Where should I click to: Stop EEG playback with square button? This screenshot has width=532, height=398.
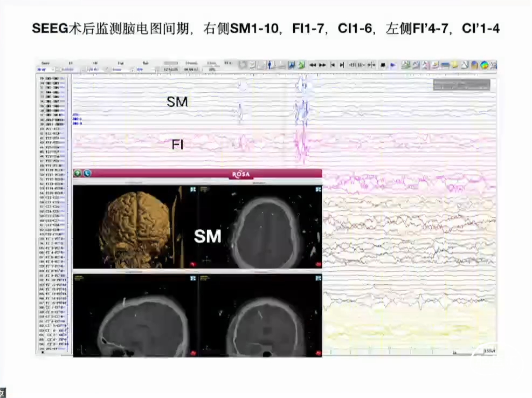click(x=383, y=65)
